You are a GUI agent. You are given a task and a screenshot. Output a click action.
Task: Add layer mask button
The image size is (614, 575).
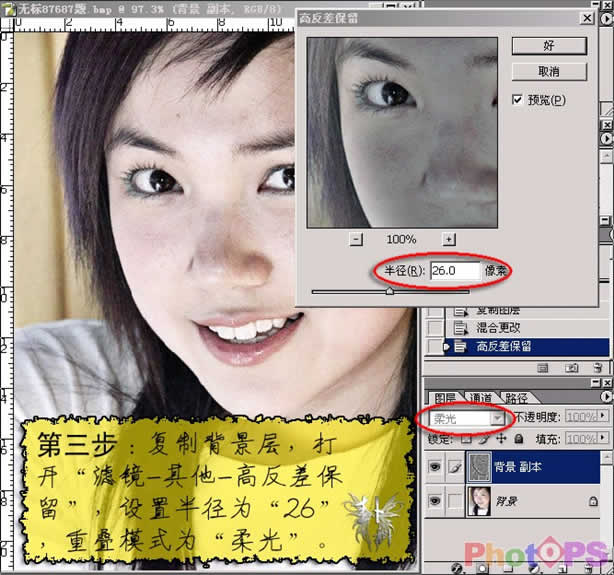tap(482, 568)
